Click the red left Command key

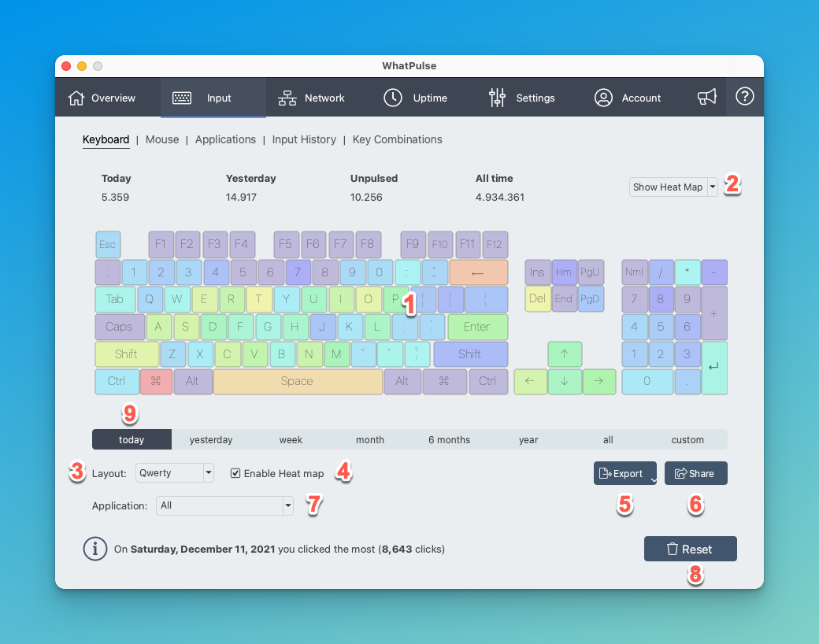(156, 381)
